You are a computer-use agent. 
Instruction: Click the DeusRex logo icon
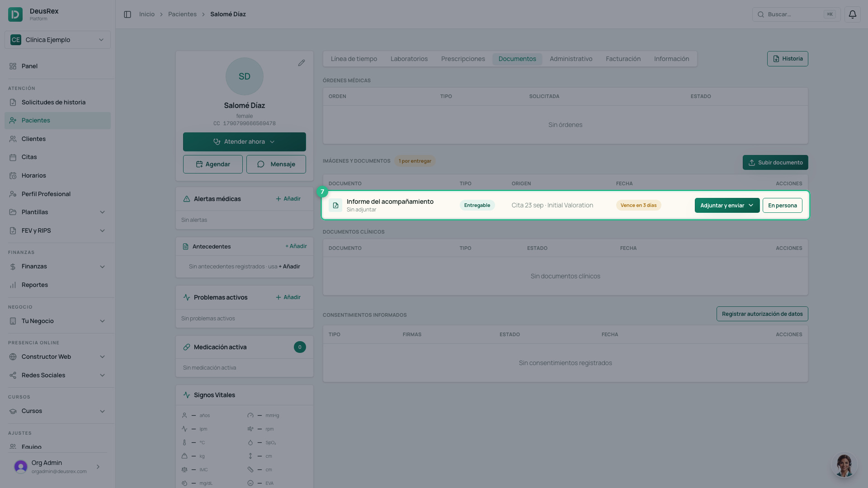click(15, 14)
